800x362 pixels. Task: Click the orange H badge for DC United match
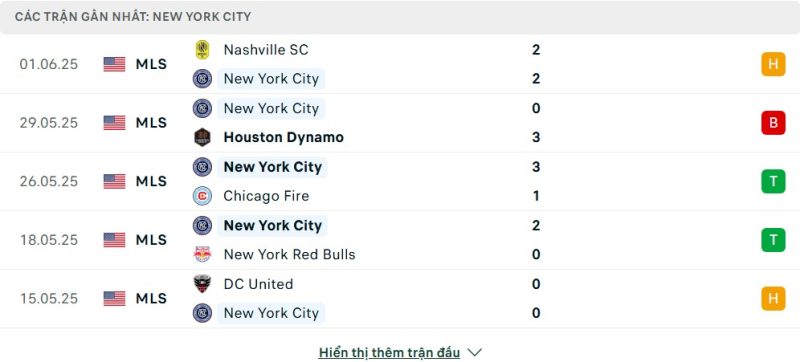773,299
